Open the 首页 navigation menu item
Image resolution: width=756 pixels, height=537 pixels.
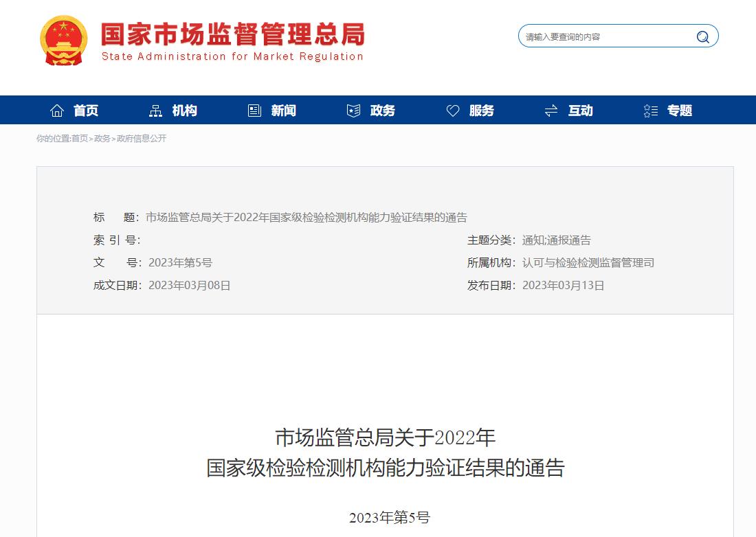pos(86,111)
